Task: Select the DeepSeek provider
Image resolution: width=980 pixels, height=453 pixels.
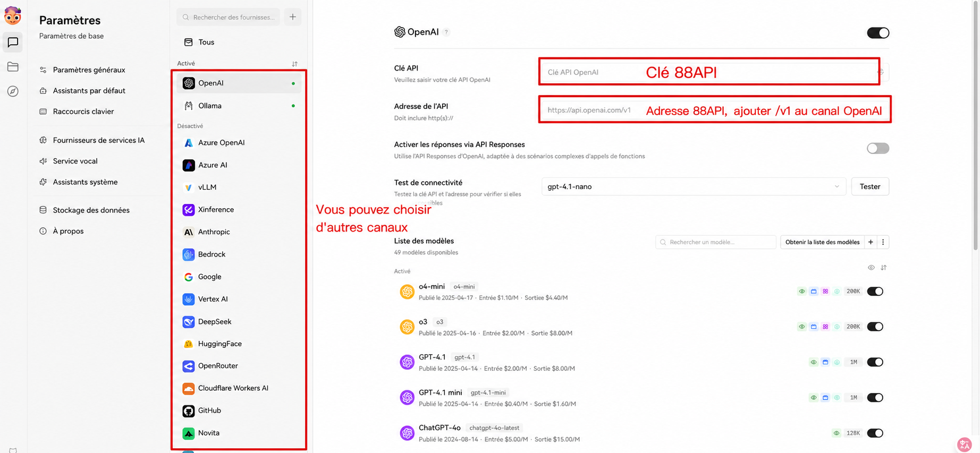Action: pyautogui.click(x=239, y=321)
